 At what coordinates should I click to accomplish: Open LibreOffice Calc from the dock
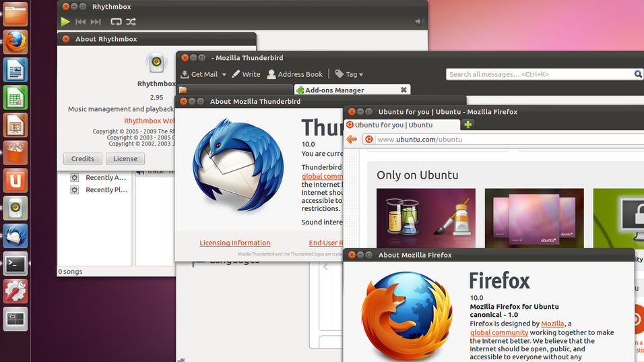[15, 97]
